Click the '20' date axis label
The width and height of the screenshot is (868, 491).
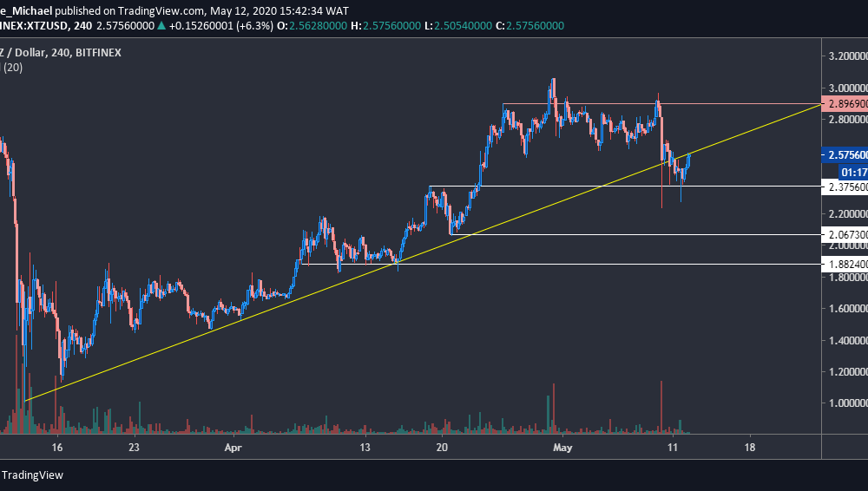[442, 448]
